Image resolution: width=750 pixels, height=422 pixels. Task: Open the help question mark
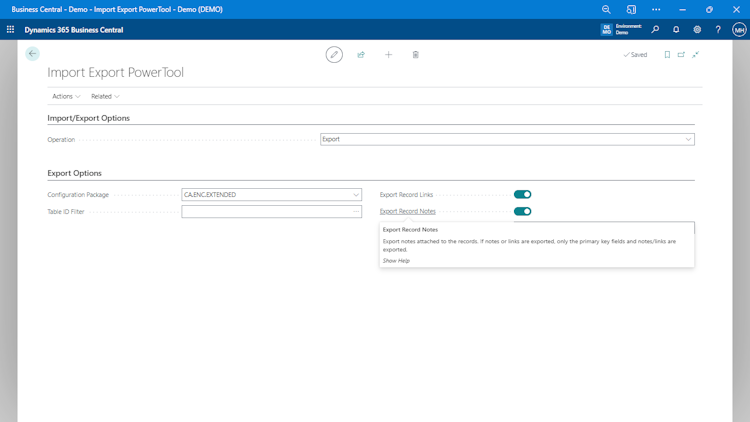click(x=718, y=30)
